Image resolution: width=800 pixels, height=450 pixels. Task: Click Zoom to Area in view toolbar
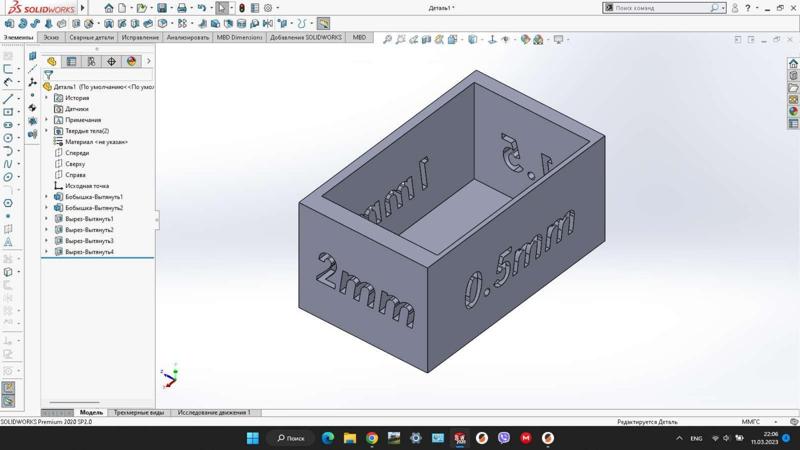click(401, 39)
